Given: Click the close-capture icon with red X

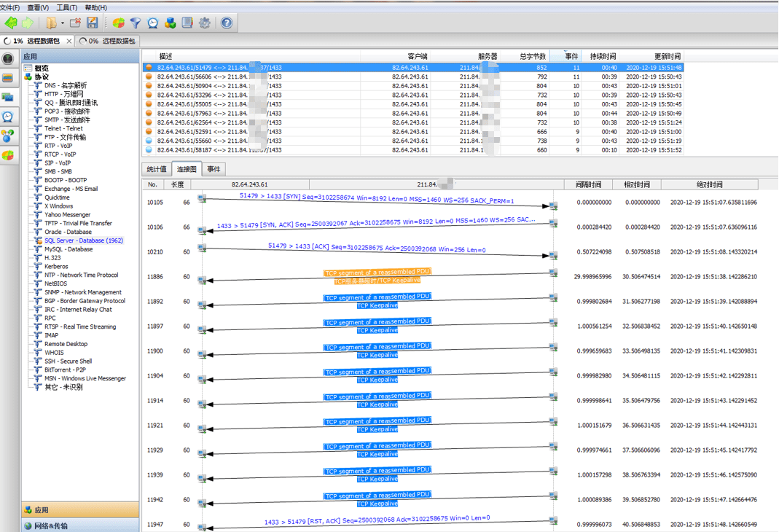Looking at the screenshot, I should 75,23.
